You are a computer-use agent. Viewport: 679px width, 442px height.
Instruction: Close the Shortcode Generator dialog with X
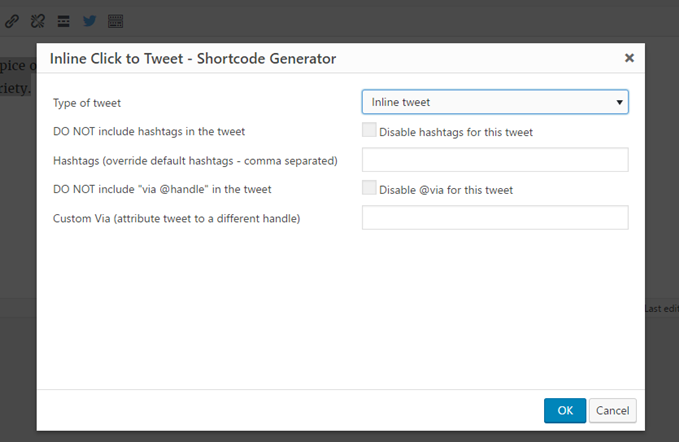pos(629,58)
